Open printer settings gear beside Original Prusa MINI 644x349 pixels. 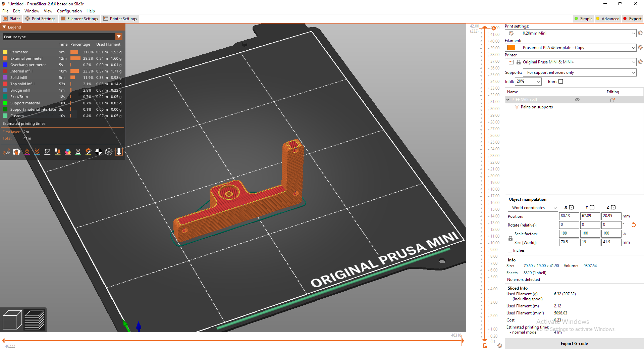[x=640, y=62]
